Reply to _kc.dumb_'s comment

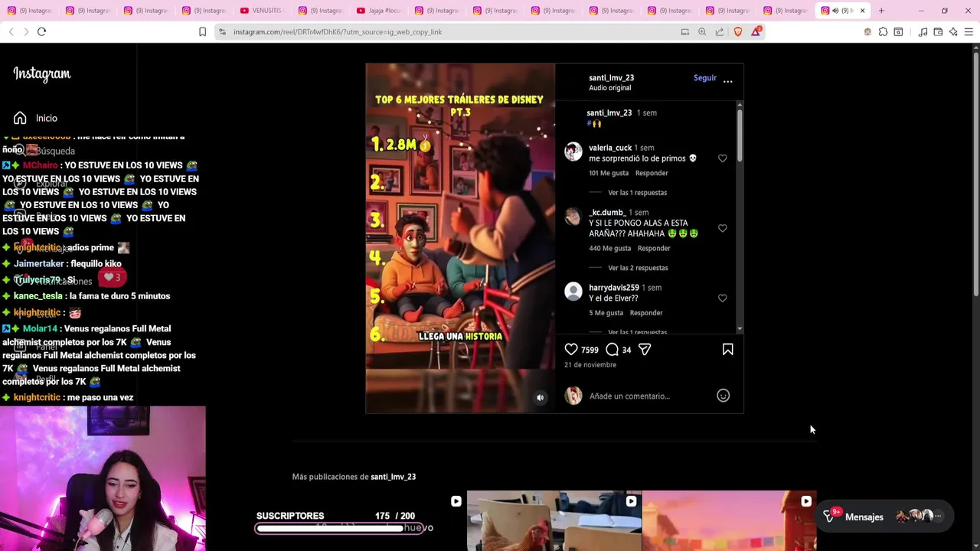tap(654, 248)
